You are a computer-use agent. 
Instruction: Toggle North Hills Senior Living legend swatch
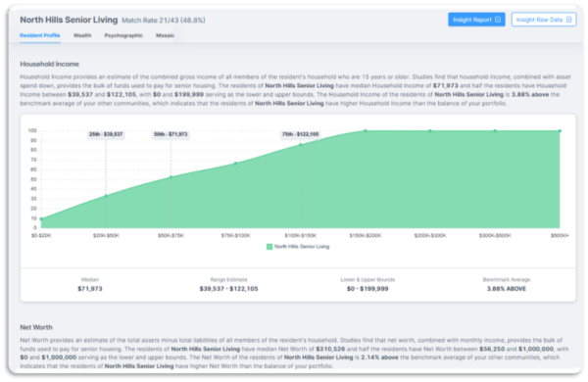[x=269, y=246]
